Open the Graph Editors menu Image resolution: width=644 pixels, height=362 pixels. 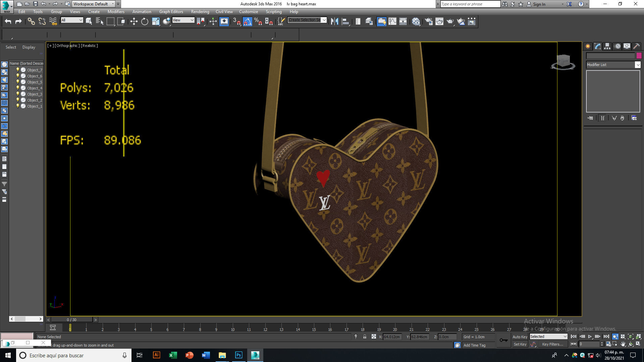pos(171,11)
